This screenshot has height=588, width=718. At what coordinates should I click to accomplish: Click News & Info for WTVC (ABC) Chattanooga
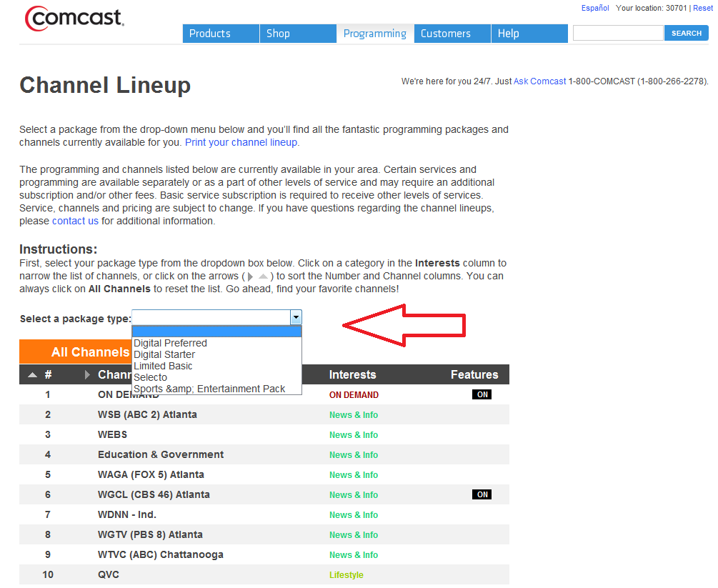point(354,555)
